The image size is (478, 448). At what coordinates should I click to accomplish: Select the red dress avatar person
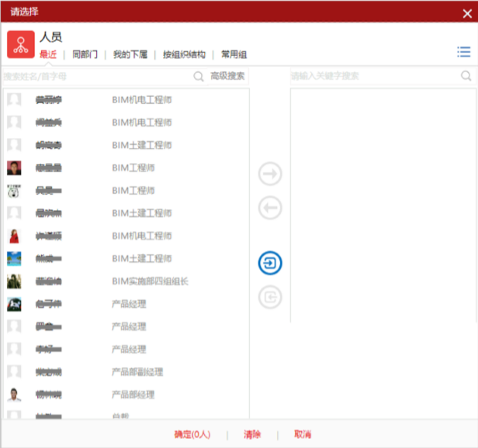tap(14, 236)
